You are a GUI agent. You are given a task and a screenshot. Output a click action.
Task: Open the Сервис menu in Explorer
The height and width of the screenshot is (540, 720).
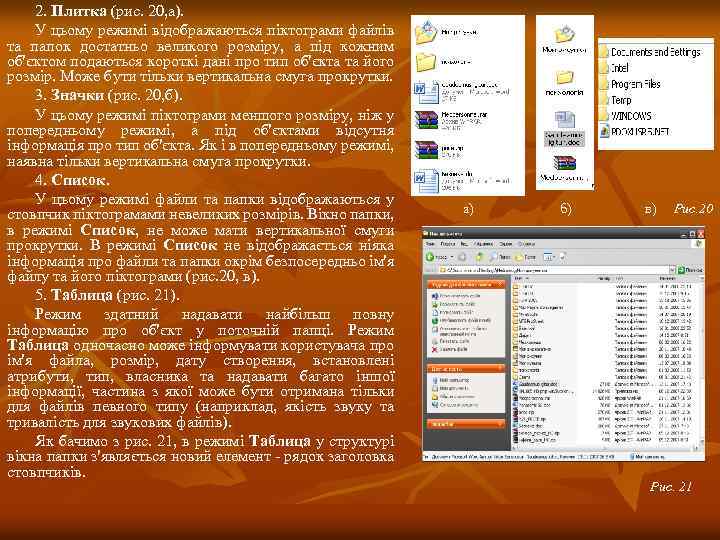[x=506, y=244]
